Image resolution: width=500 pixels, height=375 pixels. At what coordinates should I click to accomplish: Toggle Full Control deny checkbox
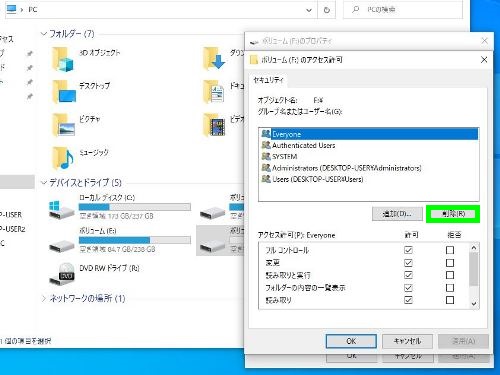pyautogui.click(x=450, y=250)
